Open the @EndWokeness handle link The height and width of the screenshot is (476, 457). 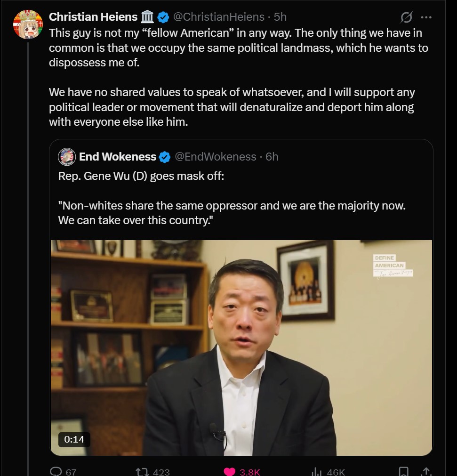(x=216, y=157)
